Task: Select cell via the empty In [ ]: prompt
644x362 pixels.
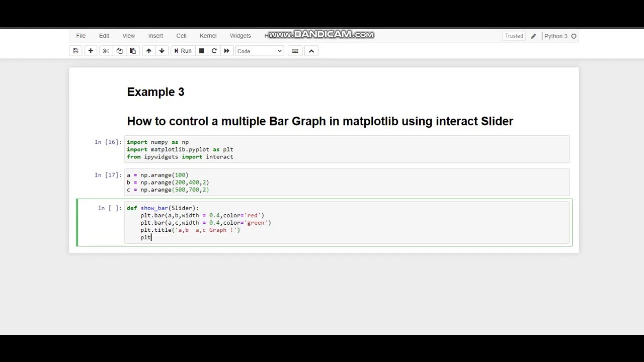Action: click(110, 208)
